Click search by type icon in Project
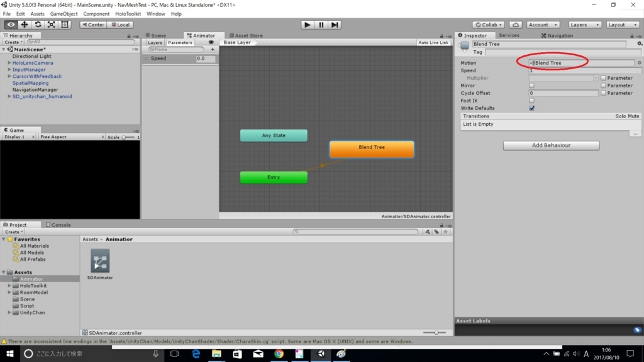 tap(428, 232)
